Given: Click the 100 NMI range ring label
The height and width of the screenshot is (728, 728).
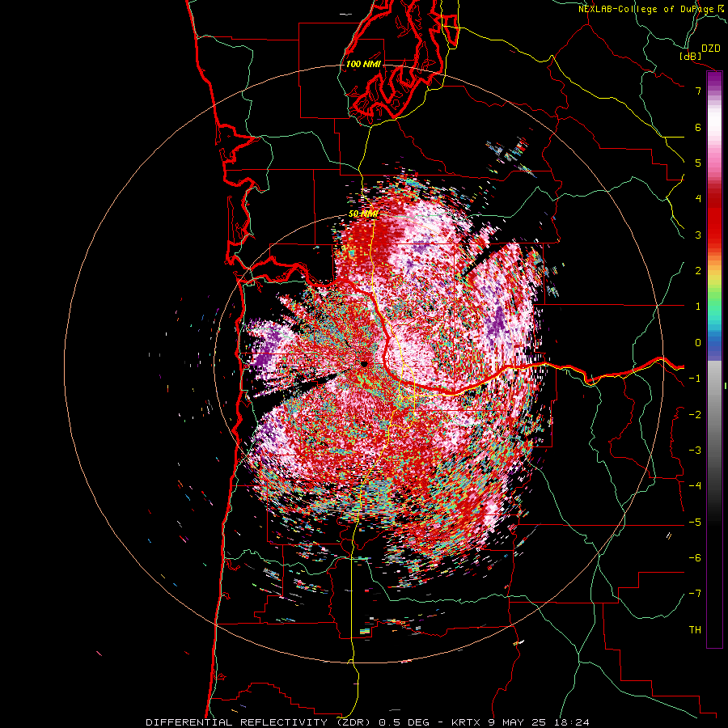Looking at the screenshot, I should 363,64.
